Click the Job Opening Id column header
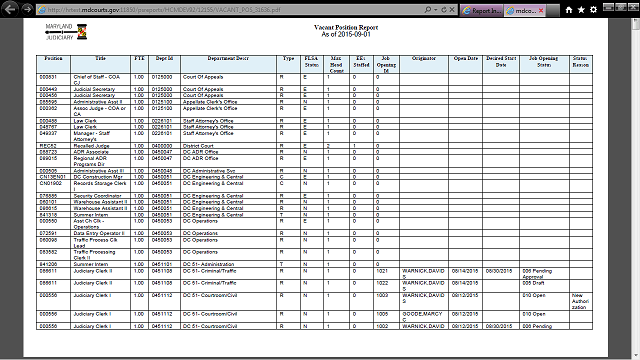This screenshot has height=360, width=640. [x=386, y=64]
